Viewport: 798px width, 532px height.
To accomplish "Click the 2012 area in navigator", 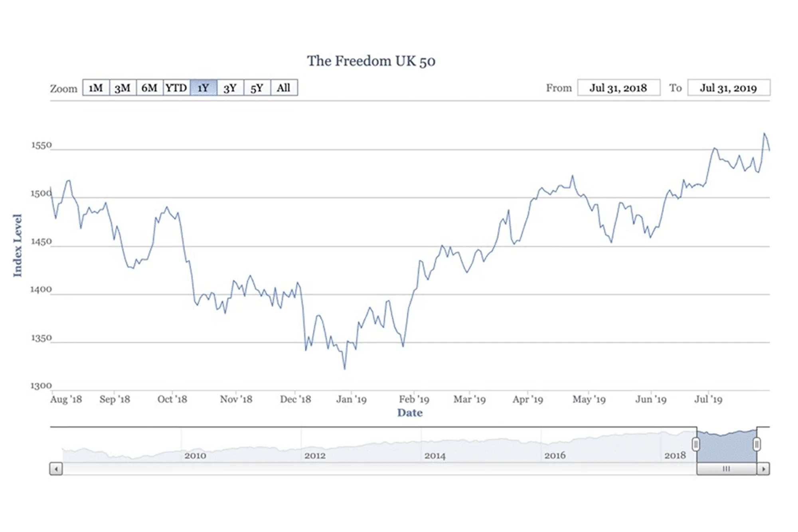I will coord(315,455).
